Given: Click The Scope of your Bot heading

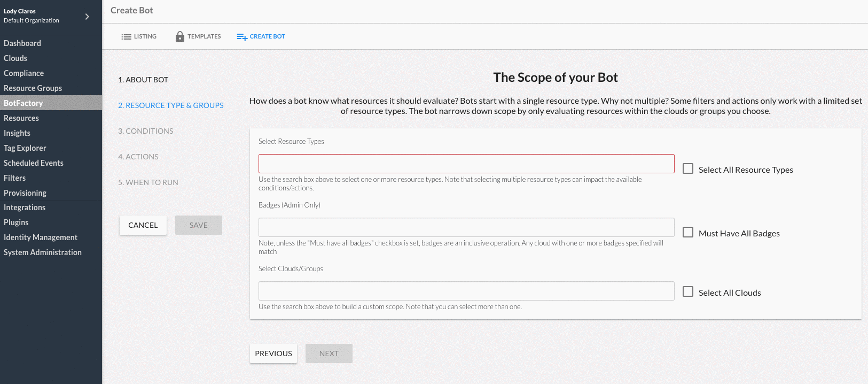Looking at the screenshot, I should tap(556, 78).
